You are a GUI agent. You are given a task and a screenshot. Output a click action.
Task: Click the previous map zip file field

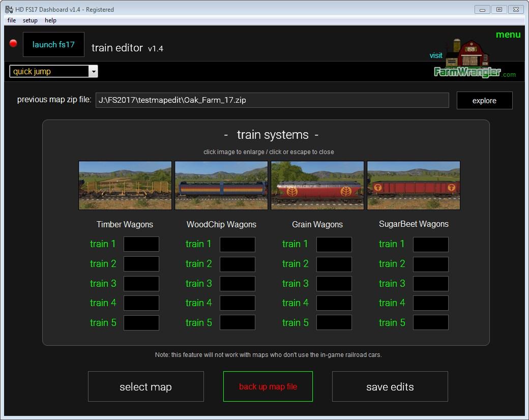[272, 100]
